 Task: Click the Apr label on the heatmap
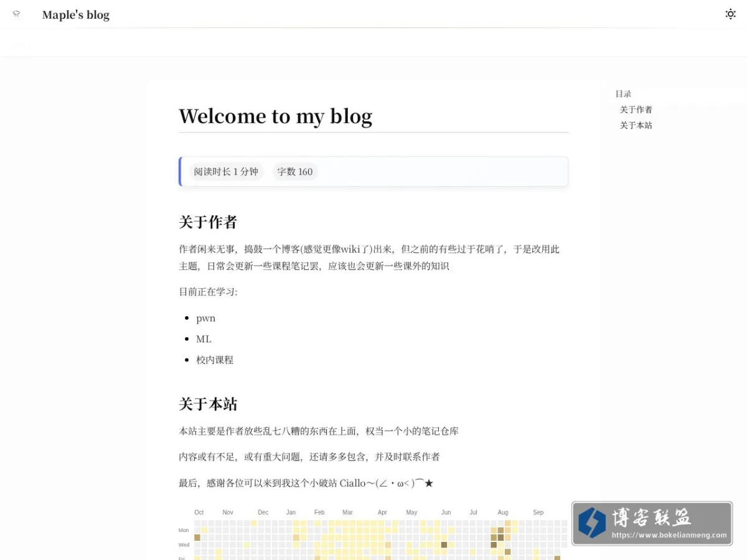pyautogui.click(x=382, y=513)
